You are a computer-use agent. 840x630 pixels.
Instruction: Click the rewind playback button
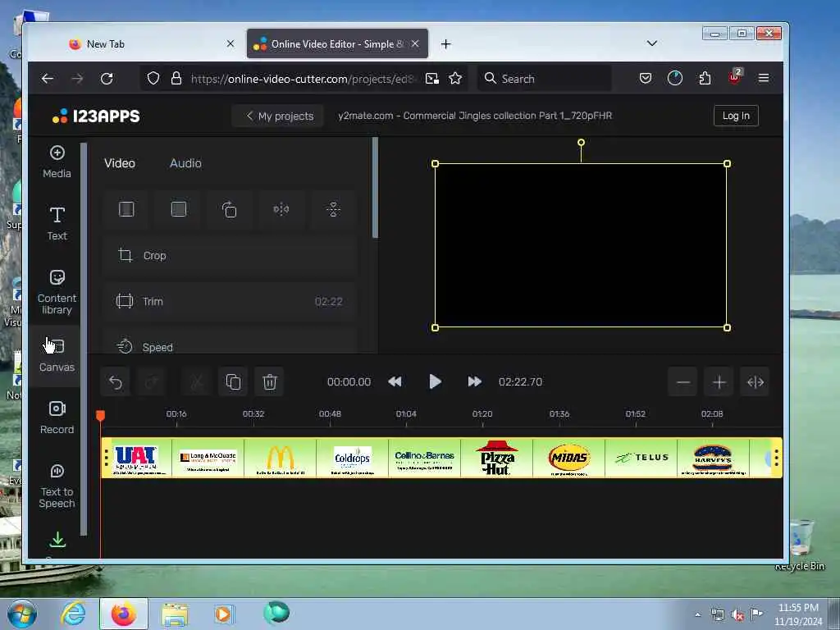coord(395,381)
